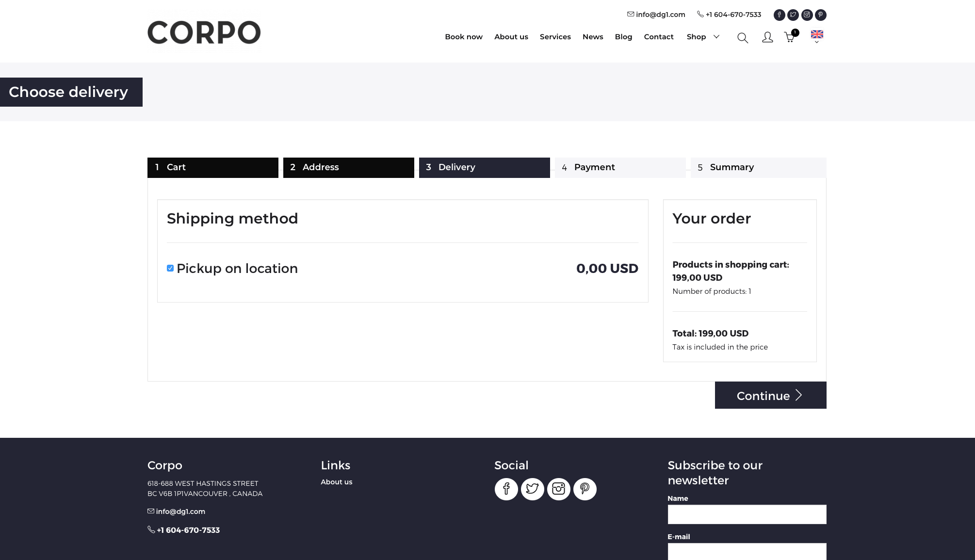The width and height of the screenshot is (975, 560).
Task: Click the Total: 199,00 USD text
Action: click(x=710, y=334)
